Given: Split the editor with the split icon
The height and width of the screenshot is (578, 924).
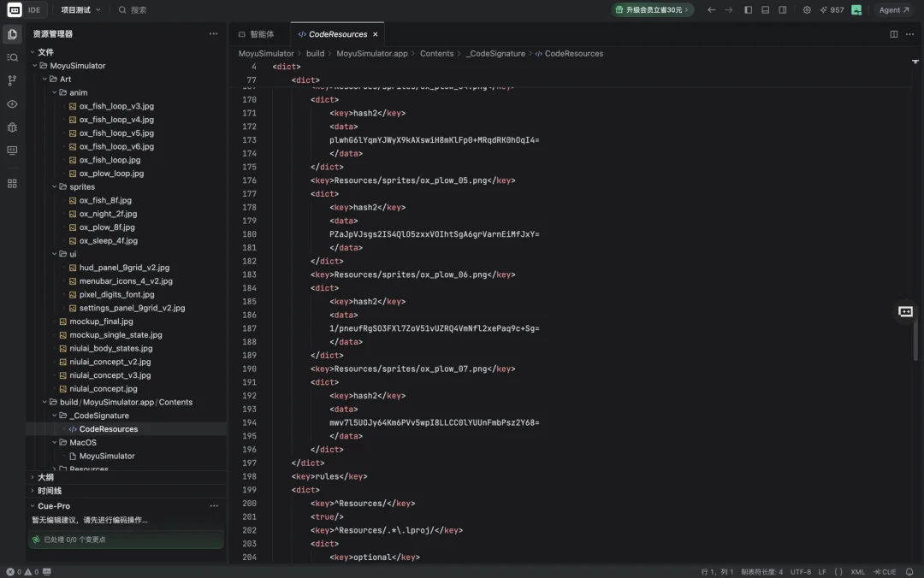Looking at the screenshot, I should pyautogui.click(x=893, y=34).
